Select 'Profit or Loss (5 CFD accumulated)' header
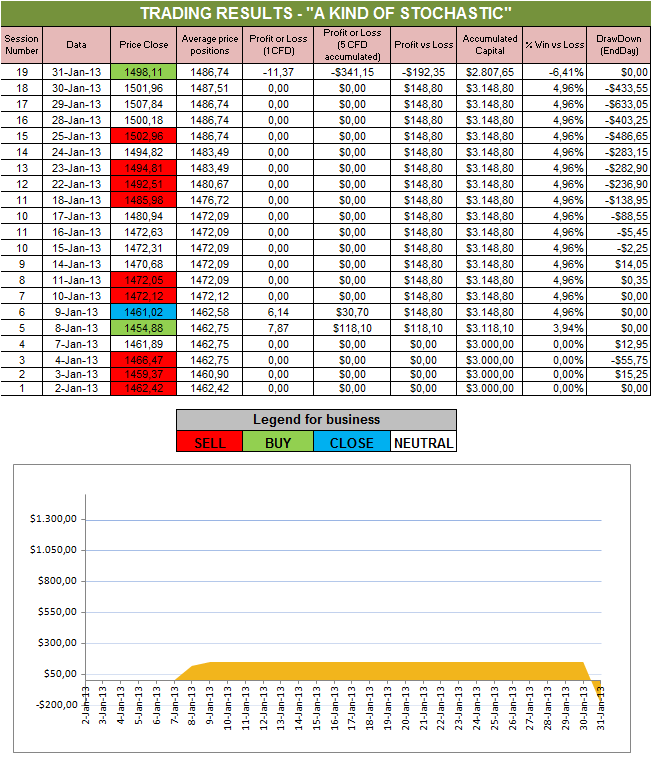Screen dimensions: 668x767 (x=352, y=45)
